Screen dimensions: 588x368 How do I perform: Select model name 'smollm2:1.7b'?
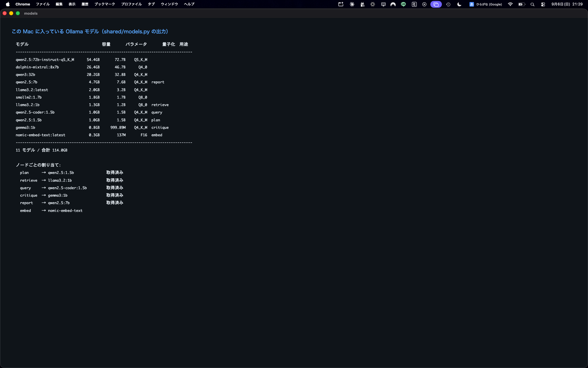[x=29, y=97]
